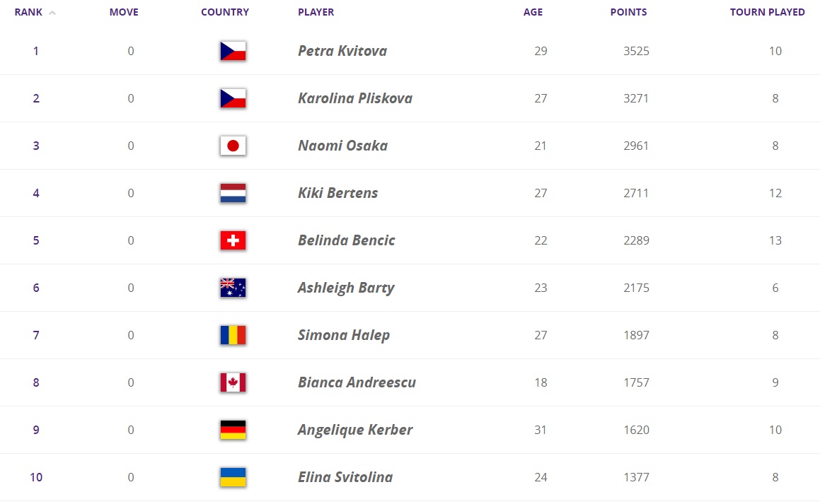Open Ashleigh Barty's player profile

point(346,288)
